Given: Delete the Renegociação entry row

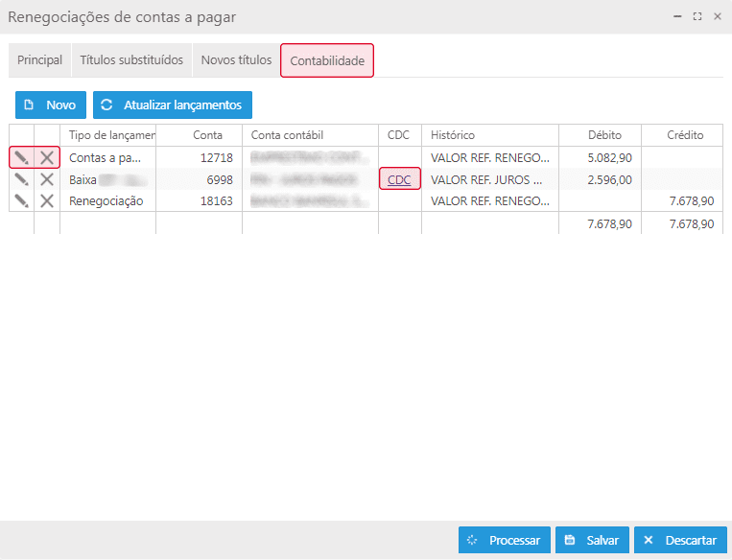Looking at the screenshot, I should [x=47, y=200].
